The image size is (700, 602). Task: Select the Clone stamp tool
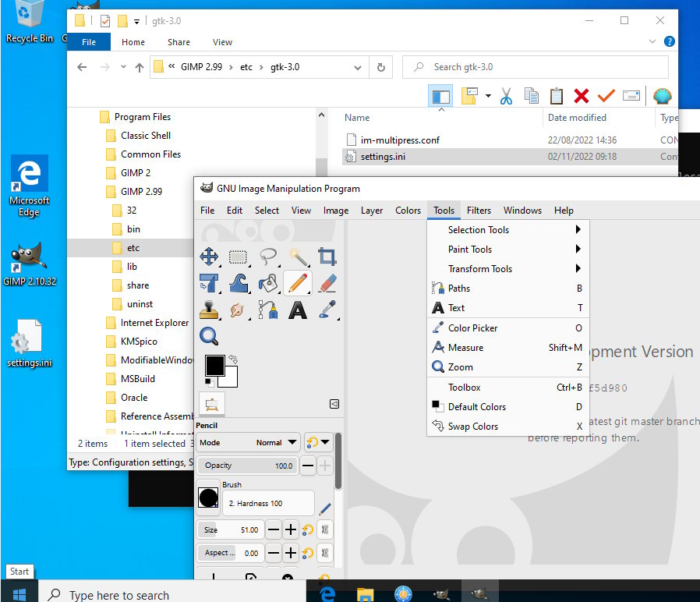click(x=209, y=310)
